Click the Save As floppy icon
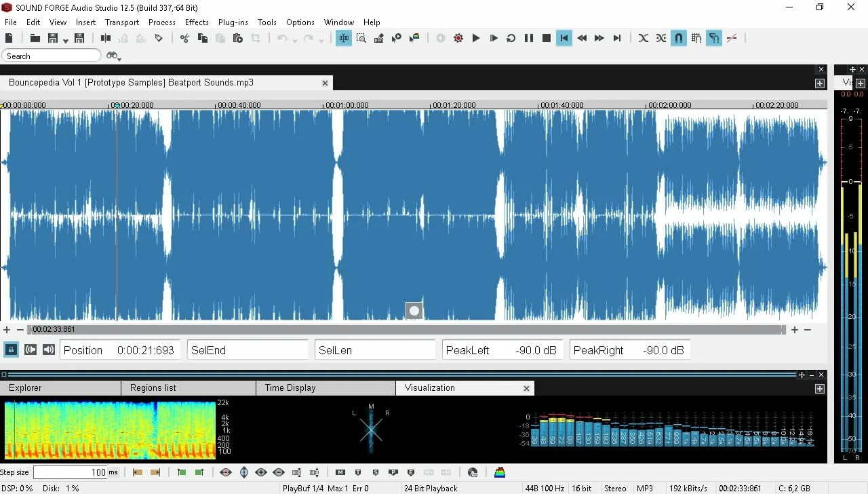This screenshot has height=494, width=868. point(79,39)
